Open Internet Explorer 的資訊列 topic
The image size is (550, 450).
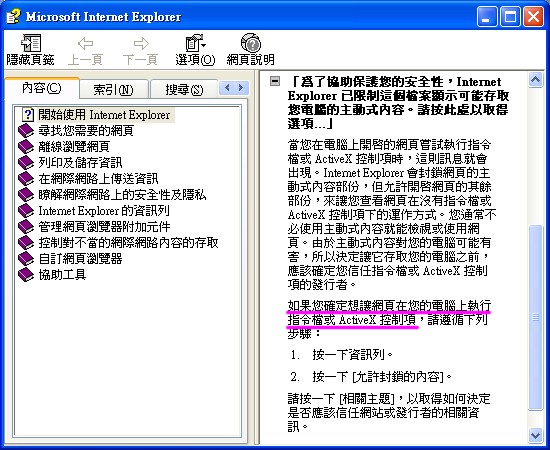pos(104,211)
